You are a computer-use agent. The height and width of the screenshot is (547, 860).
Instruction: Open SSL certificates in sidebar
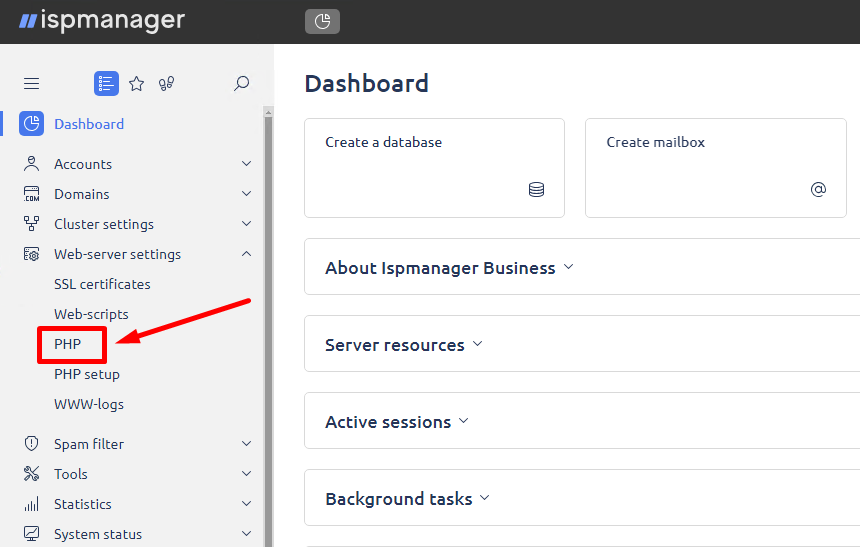(x=102, y=284)
